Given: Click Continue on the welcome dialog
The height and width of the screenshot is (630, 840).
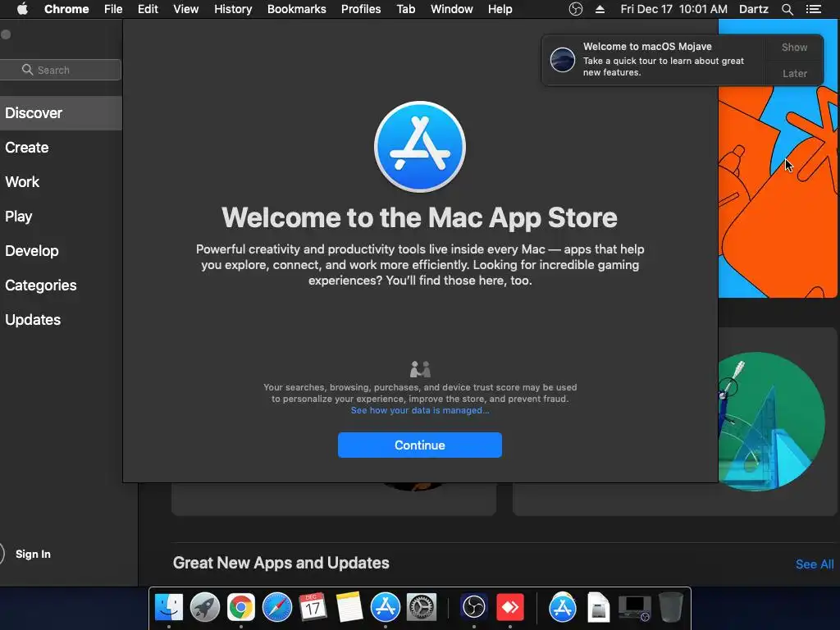Looking at the screenshot, I should (x=420, y=445).
